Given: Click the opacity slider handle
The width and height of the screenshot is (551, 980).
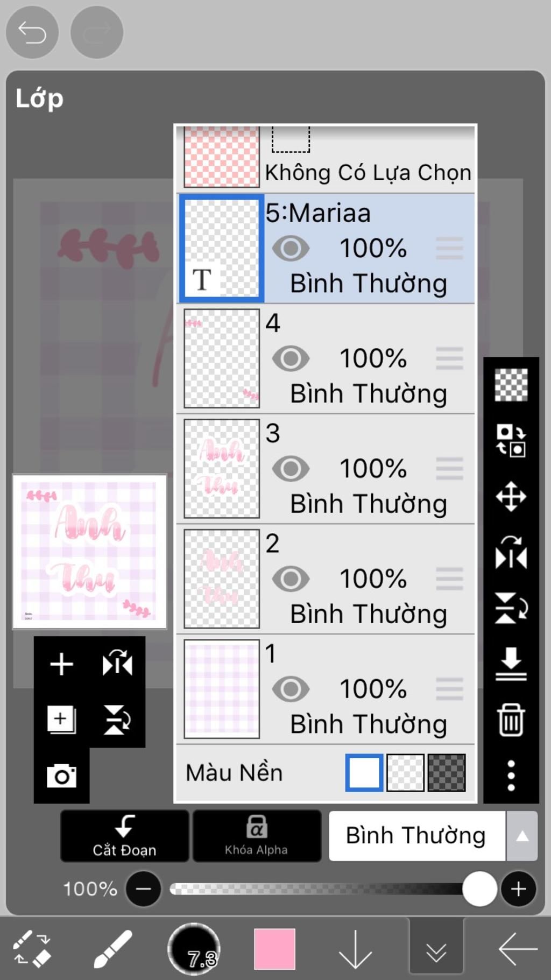Looking at the screenshot, I should [479, 889].
